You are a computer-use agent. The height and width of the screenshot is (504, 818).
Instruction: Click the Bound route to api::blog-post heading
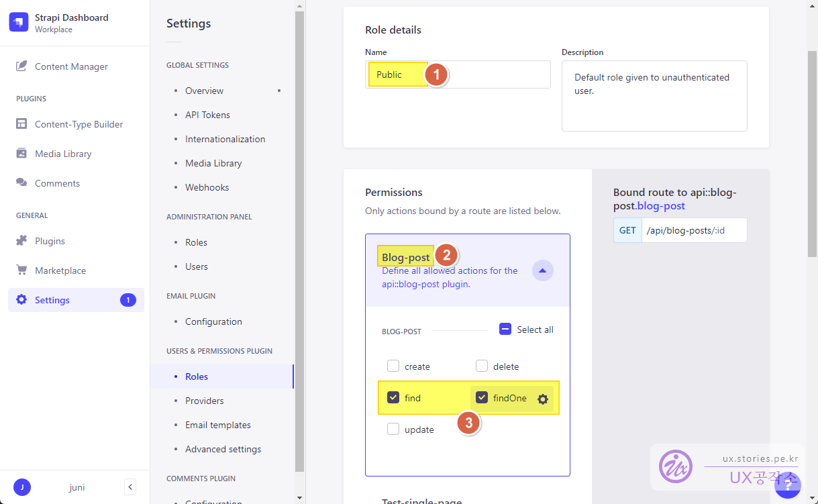[675, 199]
